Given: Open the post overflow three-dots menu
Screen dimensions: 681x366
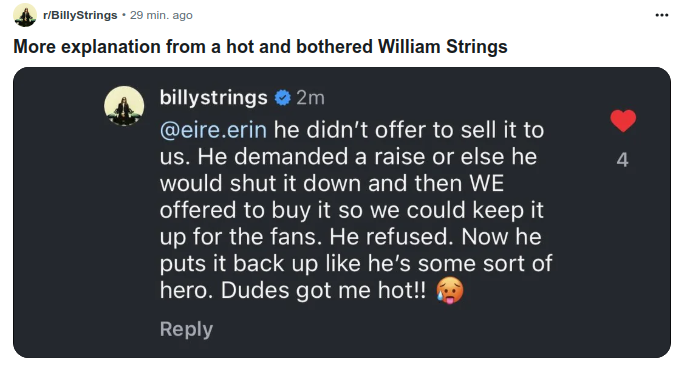Looking at the screenshot, I should (661, 15).
